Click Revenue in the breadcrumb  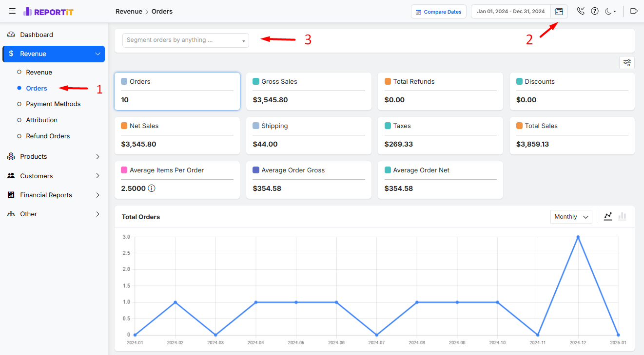tap(128, 11)
